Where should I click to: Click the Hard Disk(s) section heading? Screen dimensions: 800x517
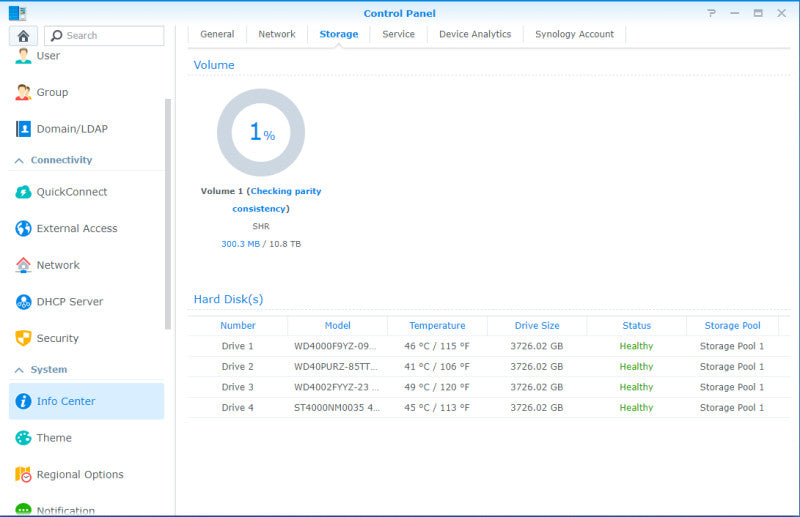pos(228,299)
